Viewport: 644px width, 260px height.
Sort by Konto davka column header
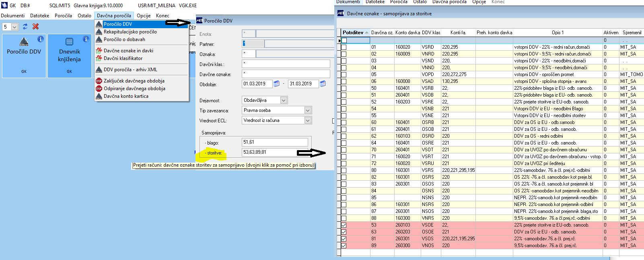pyautogui.click(x=407, y=33)
